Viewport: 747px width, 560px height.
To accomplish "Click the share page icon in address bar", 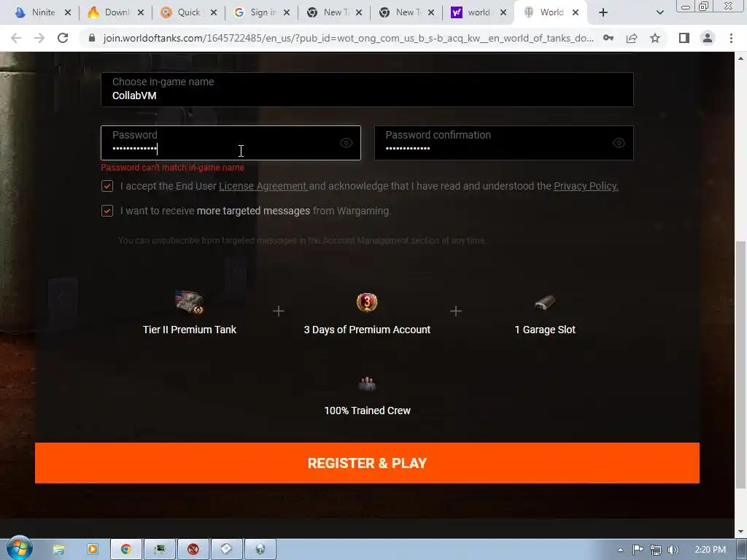I will click(x=632, y=38).
